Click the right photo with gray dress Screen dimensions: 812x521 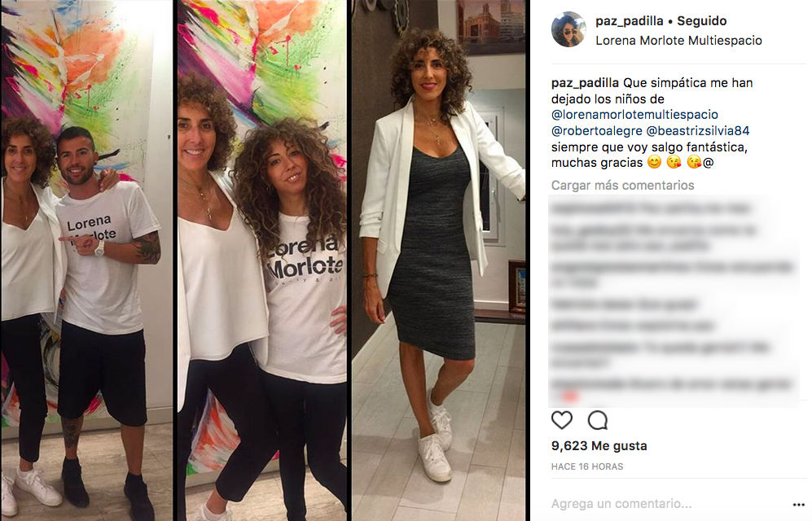[x=439, y=260]
